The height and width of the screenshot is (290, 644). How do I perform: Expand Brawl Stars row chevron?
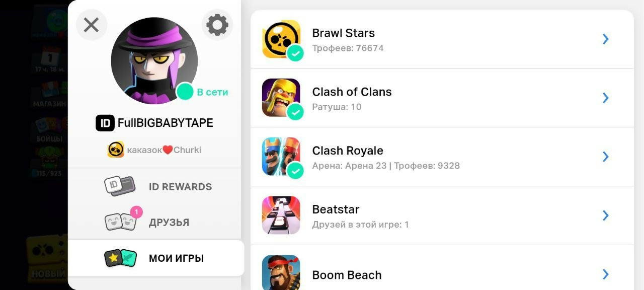[x=606, y=39]
